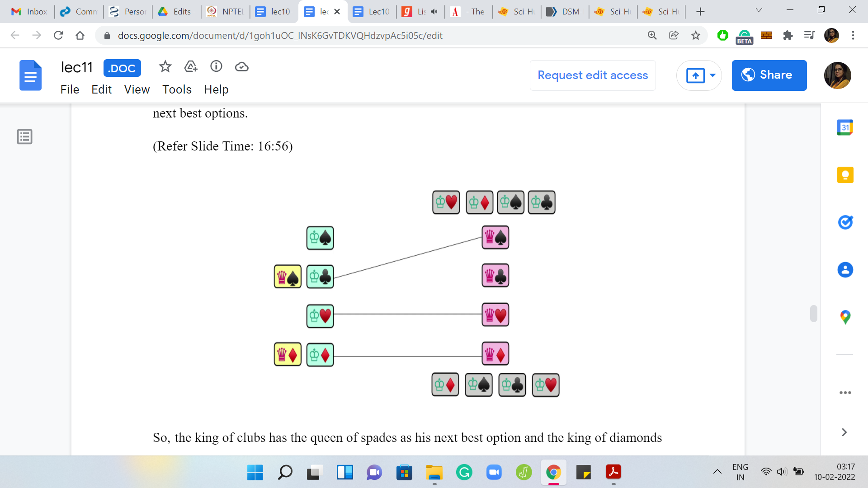Expand the present options dropdown arrow
This screenshot has width=868, height=488.
point(713,75)
